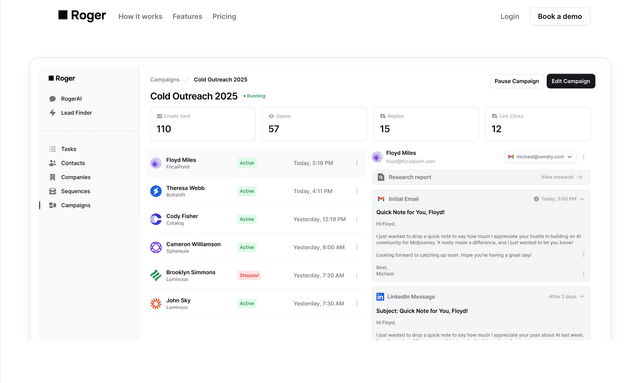Click the Quick Note for You, Floyd! subject
This screenshot has width=640, height=383.
(410, 212)
